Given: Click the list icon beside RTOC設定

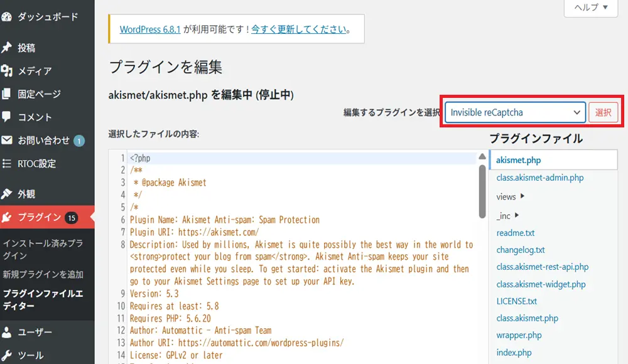Looking at the screenshot, I should [6, 163].
